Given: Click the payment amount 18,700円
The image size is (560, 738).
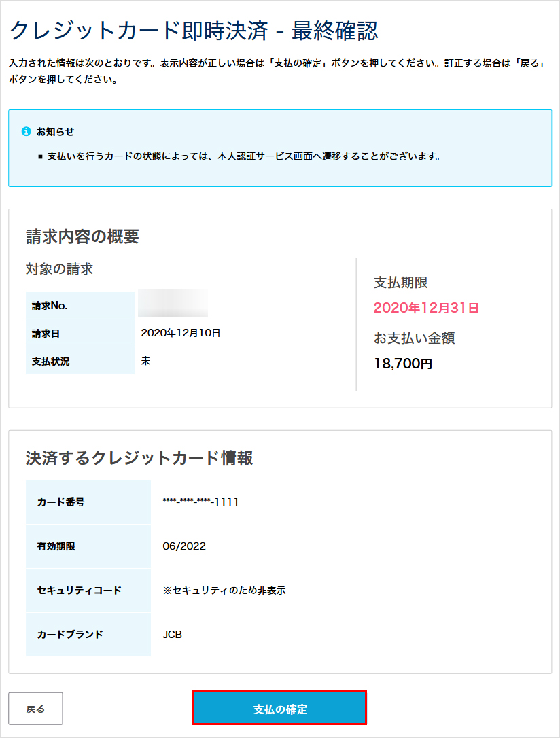Looking at the screenshot, I should click(x=403, y=364).
